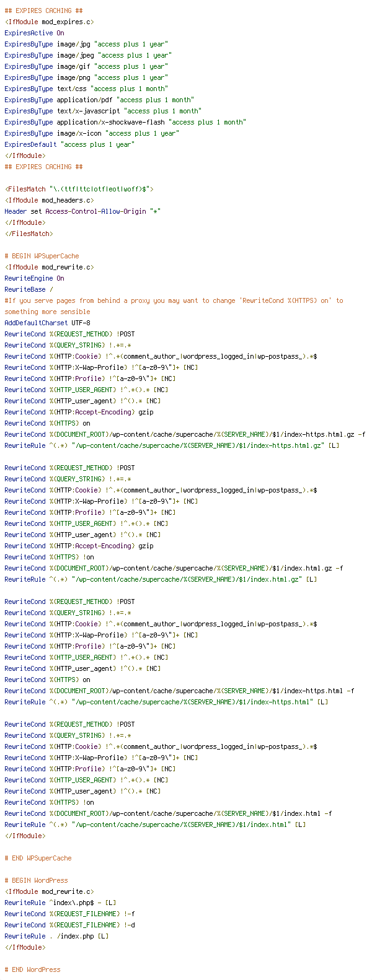Click the 'something more sensible' comment line
This screenshot has height=980, width=372.
(x=47, y=312)
